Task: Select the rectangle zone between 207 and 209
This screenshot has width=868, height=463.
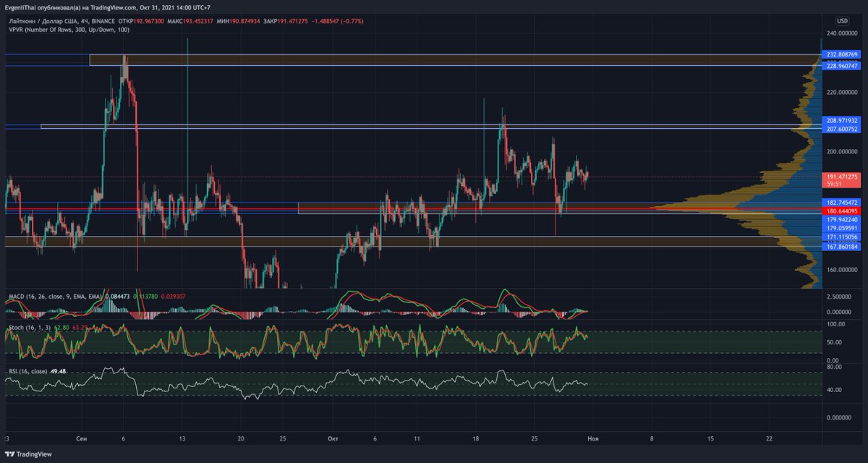Action: (430, 127)
